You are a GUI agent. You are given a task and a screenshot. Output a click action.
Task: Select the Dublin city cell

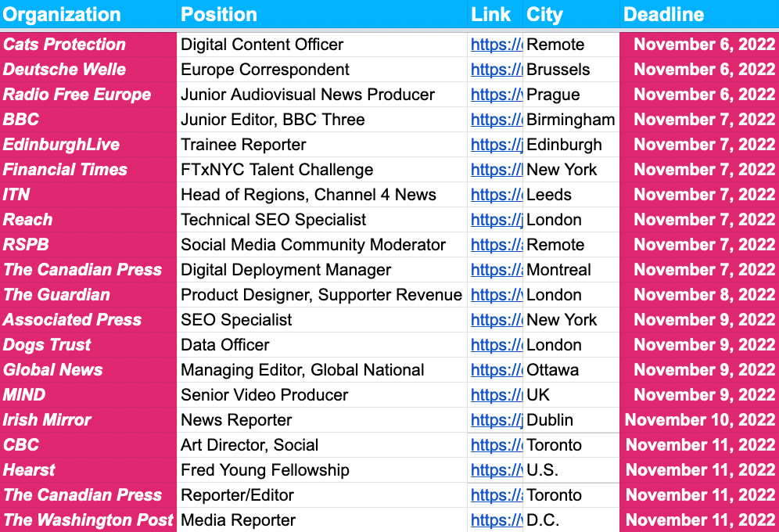pos(571,420)
